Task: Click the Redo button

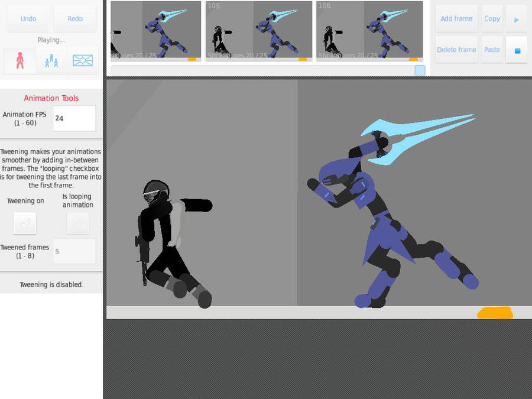Action: pos(74,18)
